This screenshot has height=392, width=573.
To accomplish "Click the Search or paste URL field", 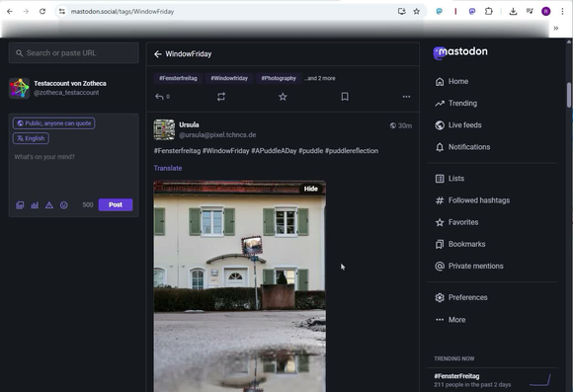I will click(73, 53).
